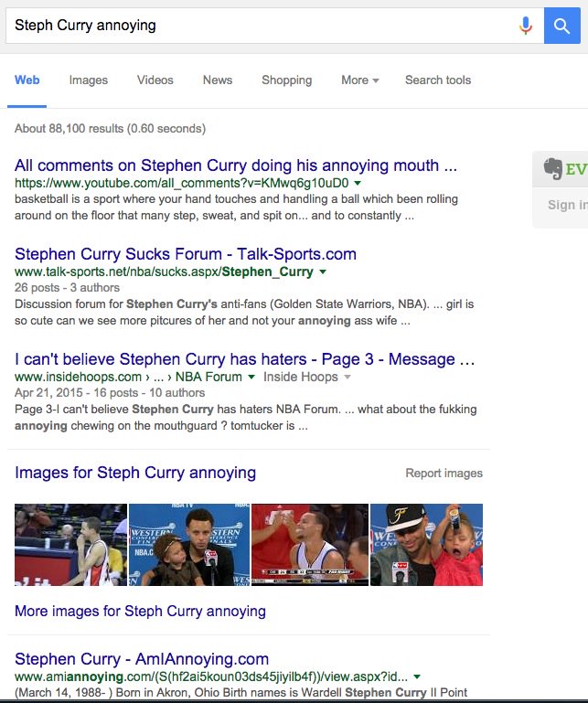
Task: Open the Shopping tab
Action: tap(286, 80)
